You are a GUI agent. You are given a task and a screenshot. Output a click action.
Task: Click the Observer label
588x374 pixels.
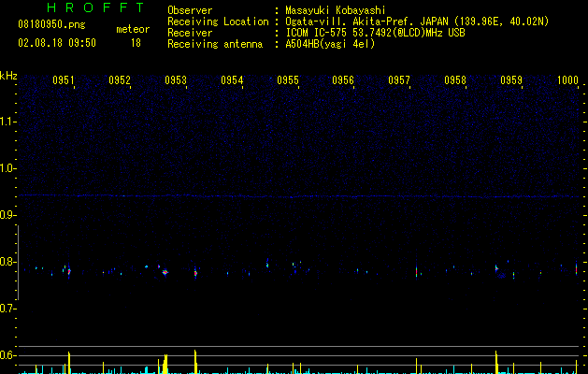tap(190, 10)
